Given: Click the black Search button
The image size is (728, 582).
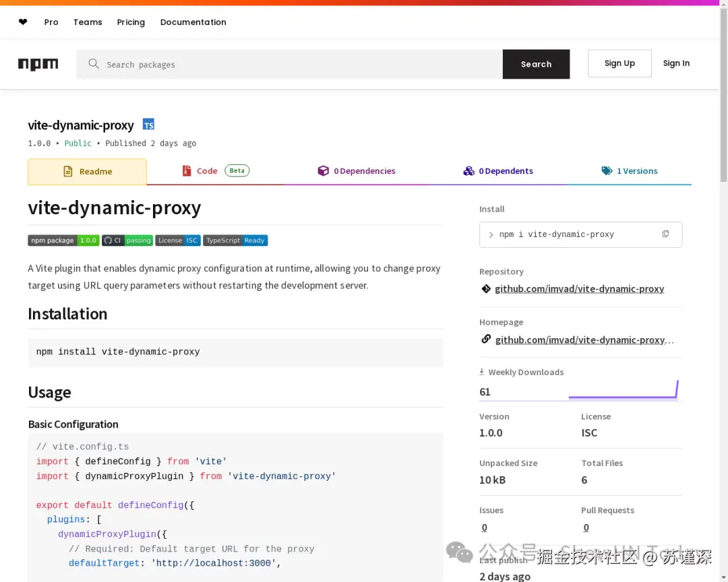Looking at the screenshot, I should pyautogui.click(x=536, y=64).
